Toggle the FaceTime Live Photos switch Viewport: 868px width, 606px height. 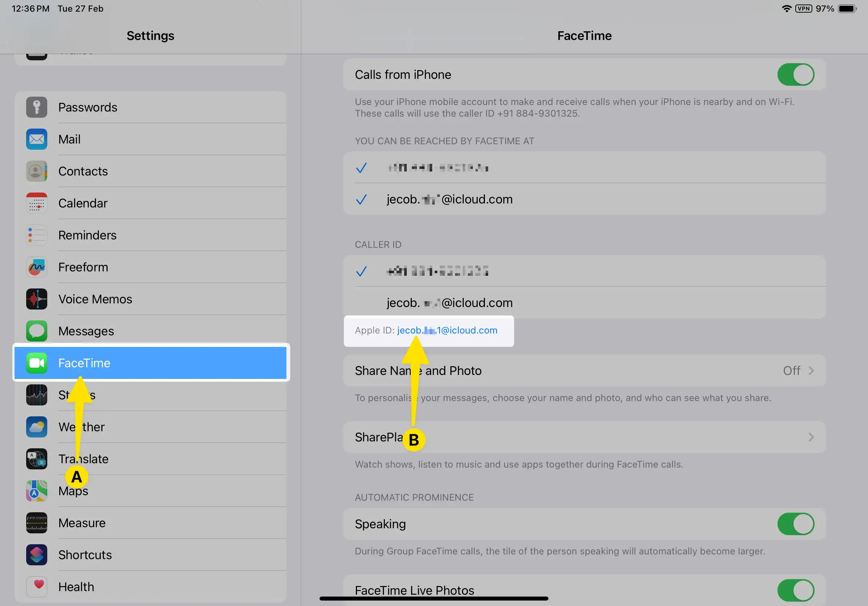(x=795, y=590)
